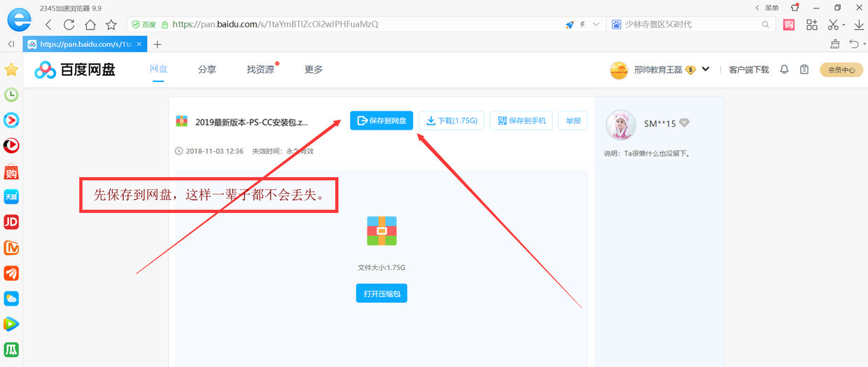The height and width of the screenshot is (367, 868).
Task: Click the large archive file icon
Action: [381, 230]
